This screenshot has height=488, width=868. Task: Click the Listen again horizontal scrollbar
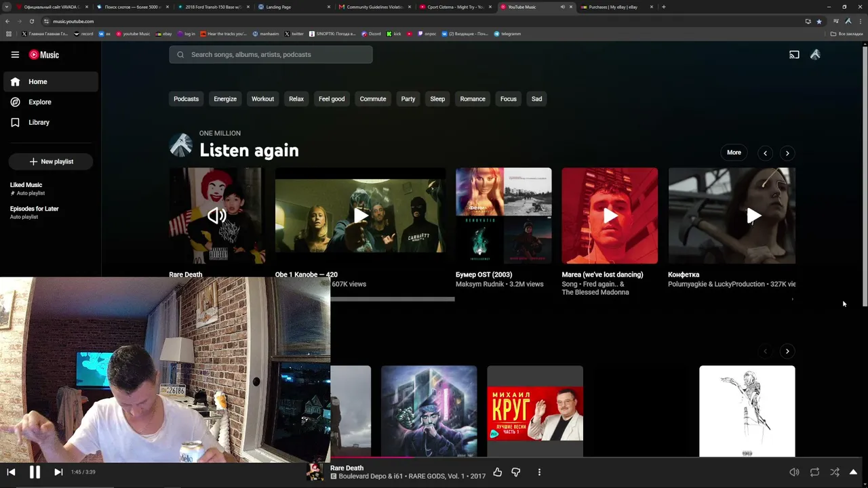point(312,299)
